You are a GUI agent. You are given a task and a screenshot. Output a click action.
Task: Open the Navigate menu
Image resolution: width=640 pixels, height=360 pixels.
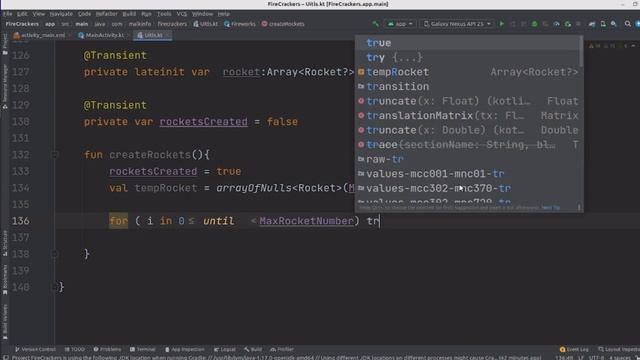coord(61,14)
